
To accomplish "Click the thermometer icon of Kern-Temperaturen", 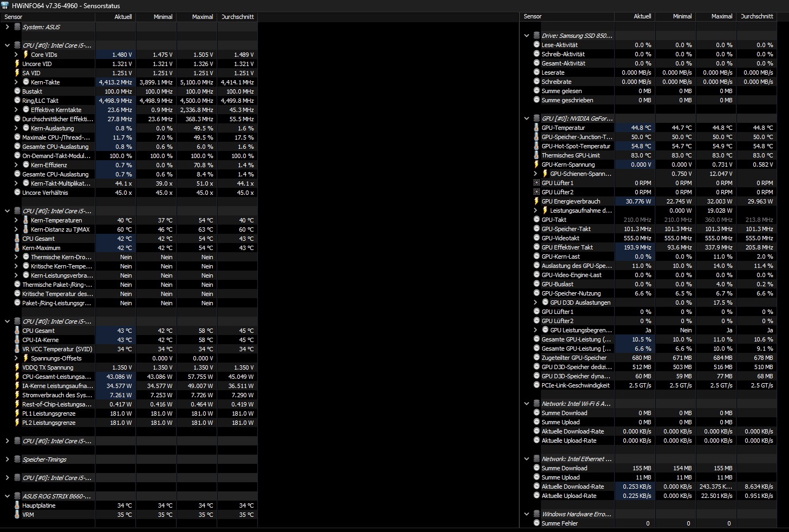I will (25, 220).
